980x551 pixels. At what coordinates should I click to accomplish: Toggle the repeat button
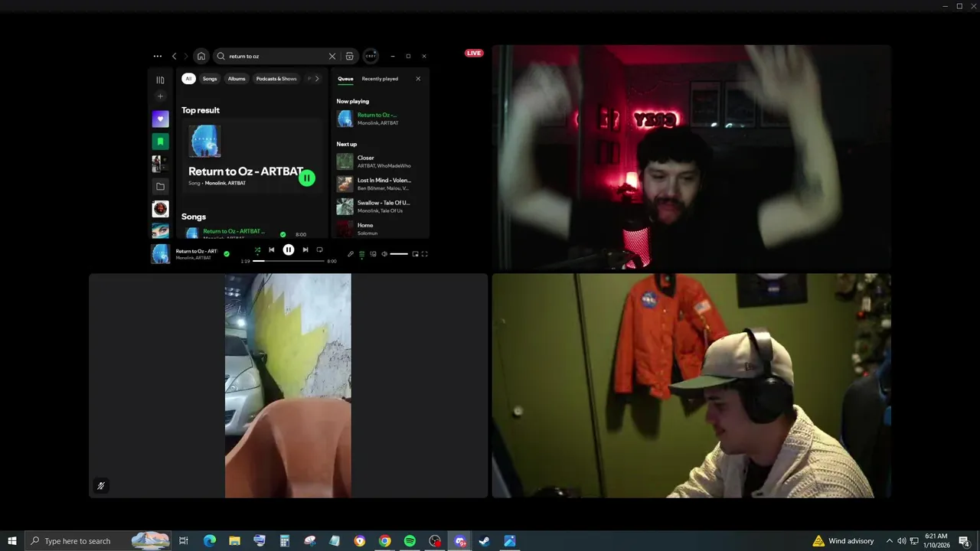[x=320, y=249]
